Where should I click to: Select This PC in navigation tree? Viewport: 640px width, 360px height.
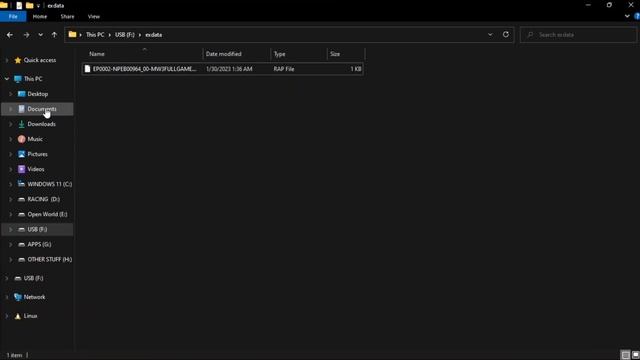pyautogui.click(x=33, y=79)
